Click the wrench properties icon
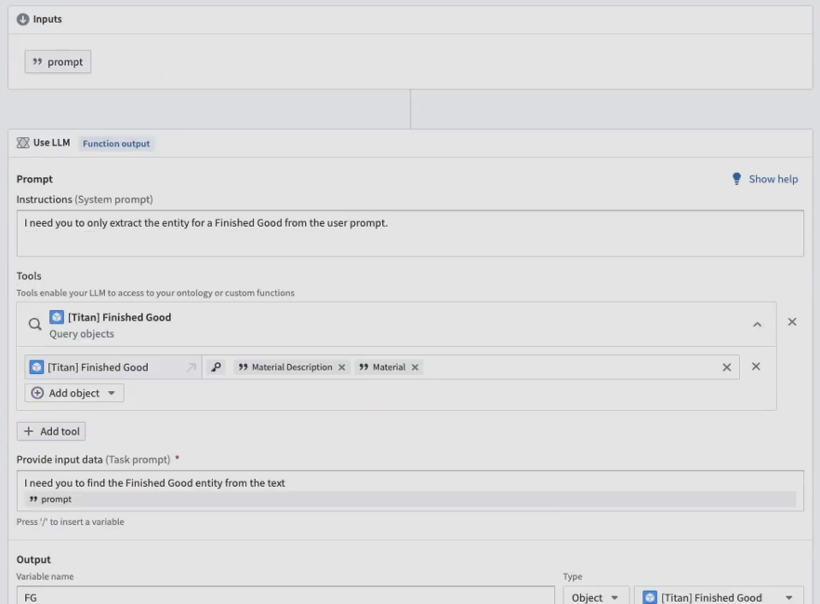The image size is (820, 604). 216,367
